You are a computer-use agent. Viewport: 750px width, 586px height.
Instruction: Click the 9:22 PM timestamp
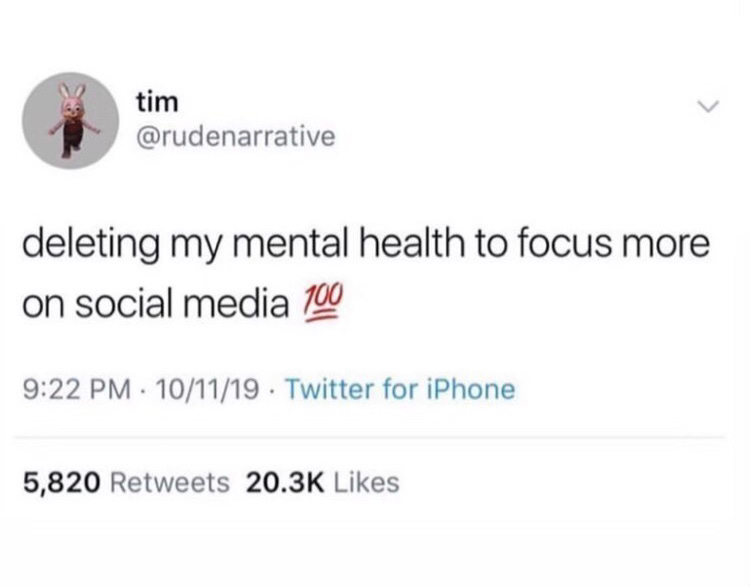click(x=77, y=389)
